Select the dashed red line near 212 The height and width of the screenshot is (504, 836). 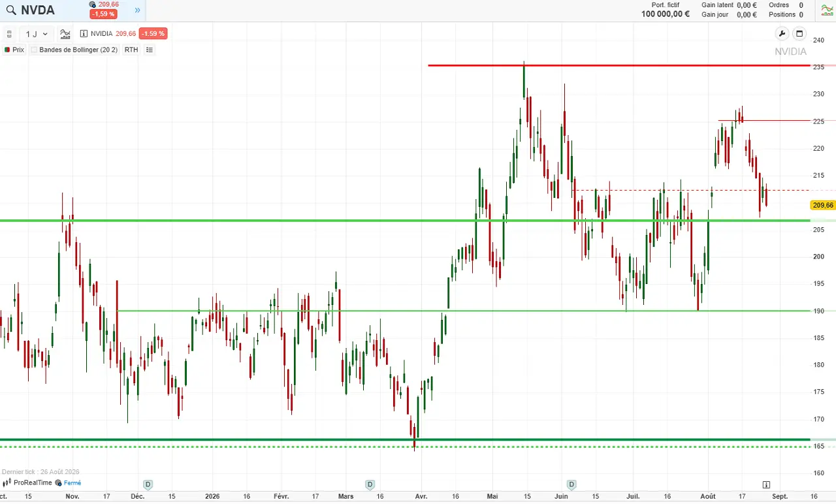coord(692,190)
